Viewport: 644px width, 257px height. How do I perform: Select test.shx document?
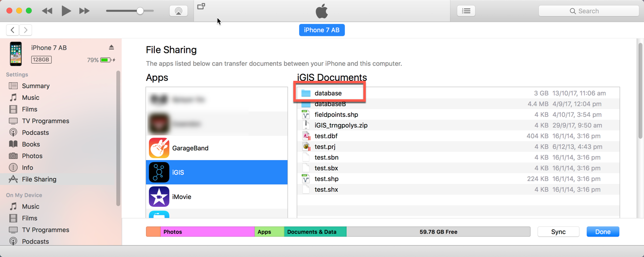pyautogui.click(x=458, y=189)
